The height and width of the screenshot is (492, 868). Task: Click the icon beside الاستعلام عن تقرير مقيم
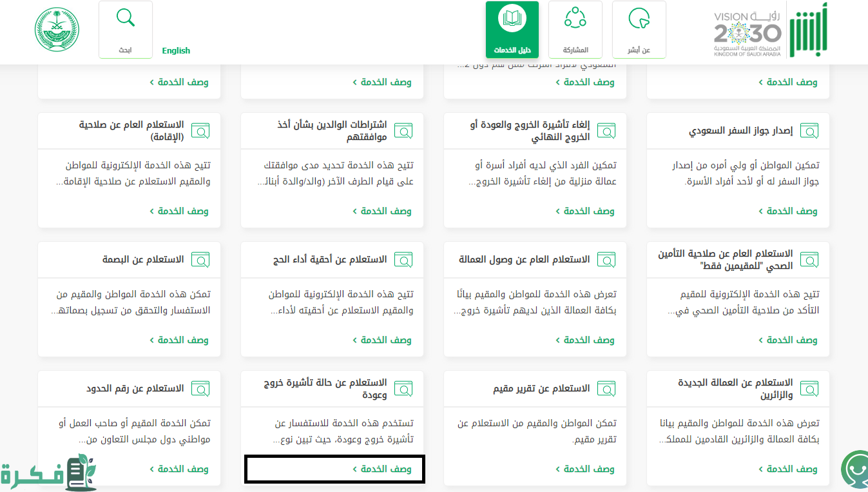[606, 389]
